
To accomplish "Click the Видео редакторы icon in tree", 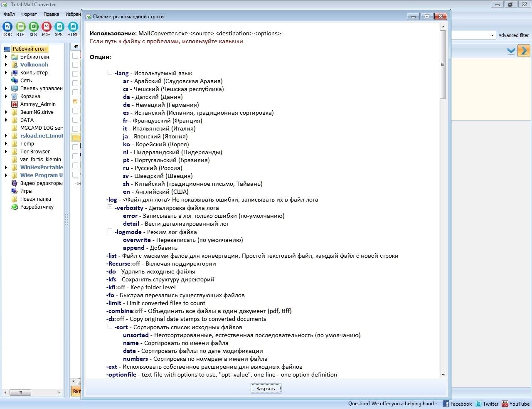I will [x=15, y=183].
